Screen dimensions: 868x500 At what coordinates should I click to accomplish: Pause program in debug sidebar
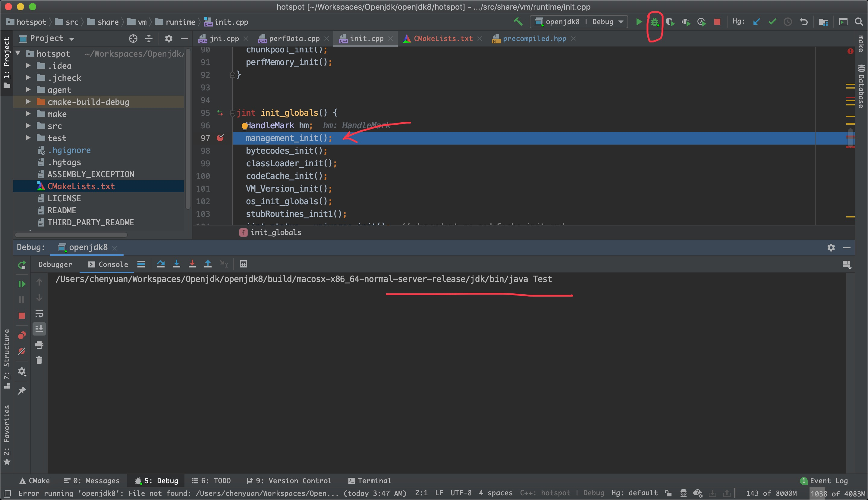click(x=22, y=300)
